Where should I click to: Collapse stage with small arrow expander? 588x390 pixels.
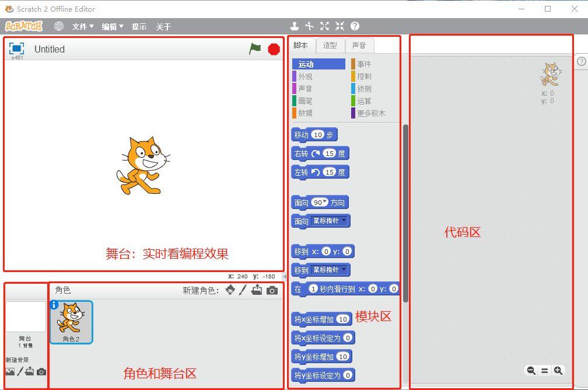[x=285, y=277]
